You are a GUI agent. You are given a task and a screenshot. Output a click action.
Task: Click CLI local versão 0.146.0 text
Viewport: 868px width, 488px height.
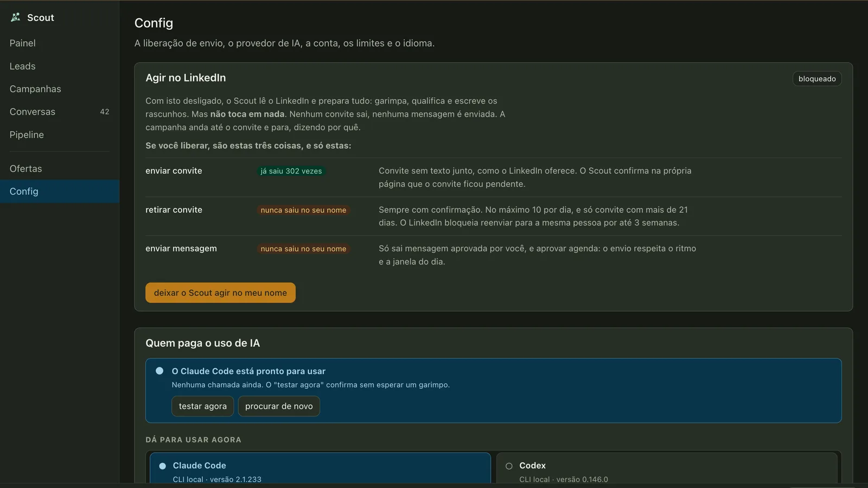(564, 479)
